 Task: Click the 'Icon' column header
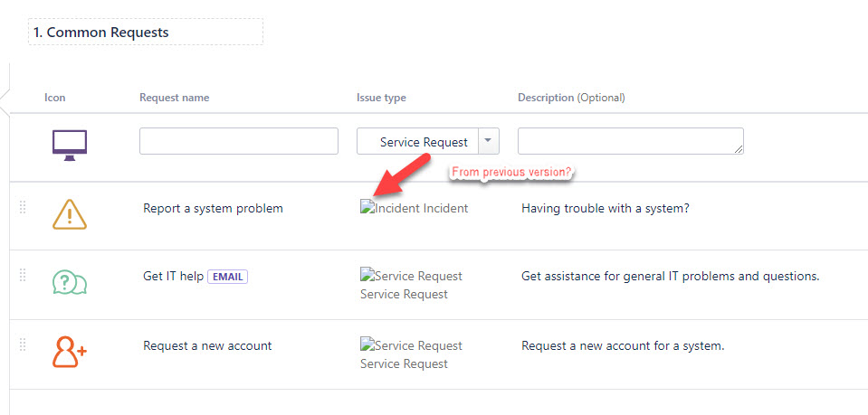(55, 98)
